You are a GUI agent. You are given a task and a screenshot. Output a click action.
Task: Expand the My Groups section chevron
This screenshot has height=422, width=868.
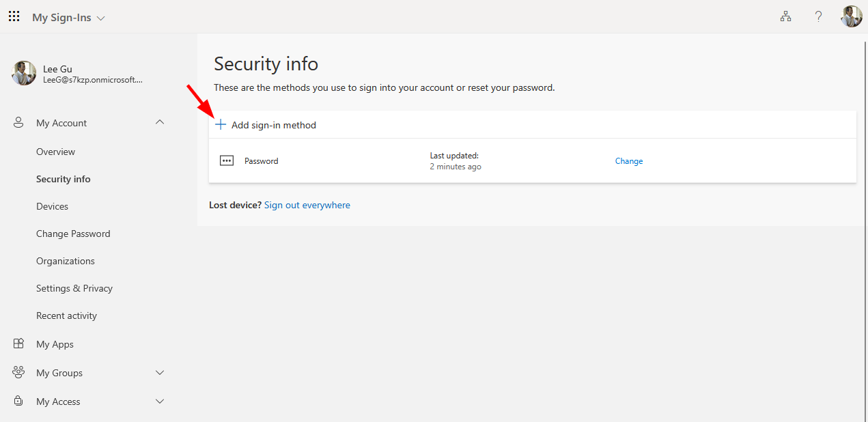pos(160,373)
